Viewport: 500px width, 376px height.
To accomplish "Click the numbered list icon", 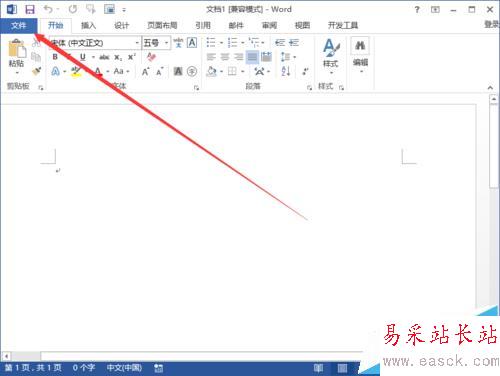I will click(232, 43).
